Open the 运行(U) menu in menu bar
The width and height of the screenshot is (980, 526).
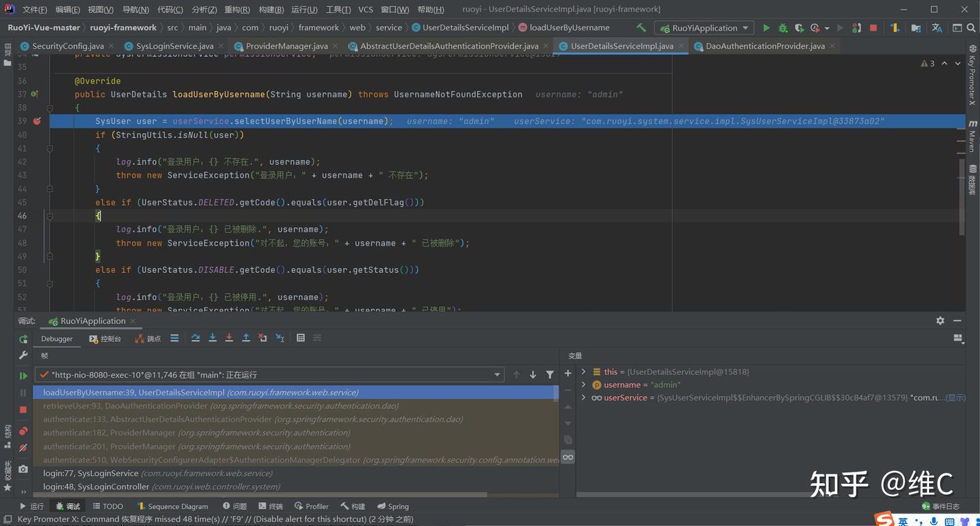coord(304,10)
